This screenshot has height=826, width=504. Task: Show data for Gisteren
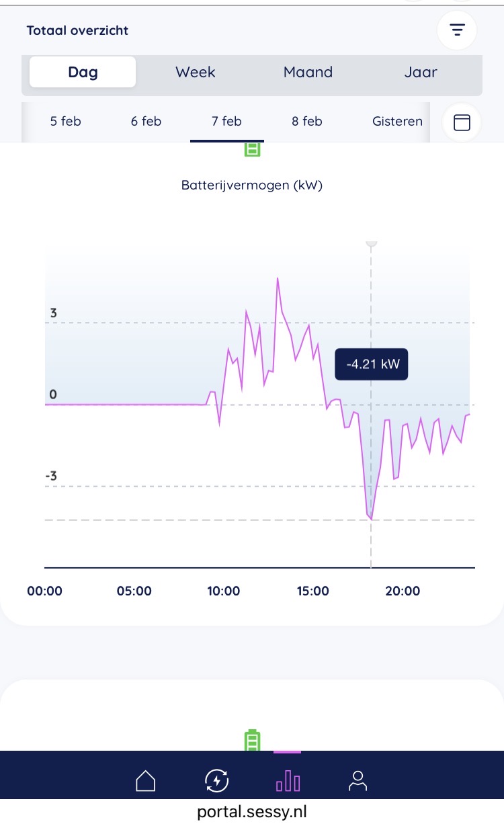coord(397,122)
